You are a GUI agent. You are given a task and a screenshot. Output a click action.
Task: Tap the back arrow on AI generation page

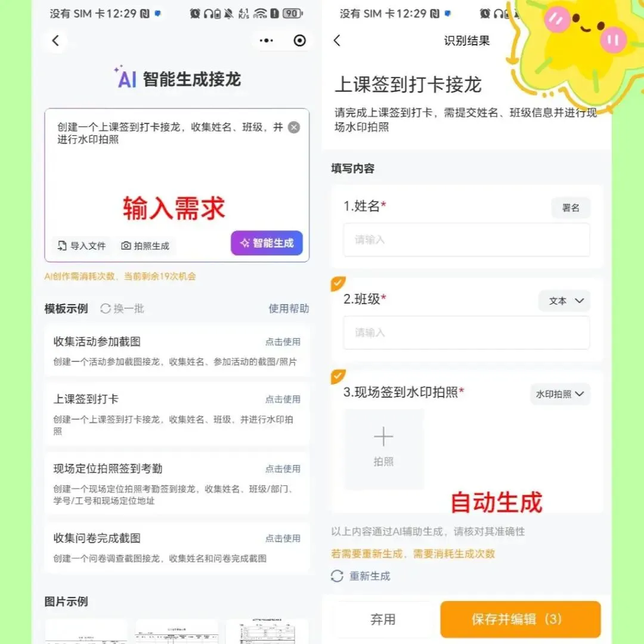click(56, 41)
